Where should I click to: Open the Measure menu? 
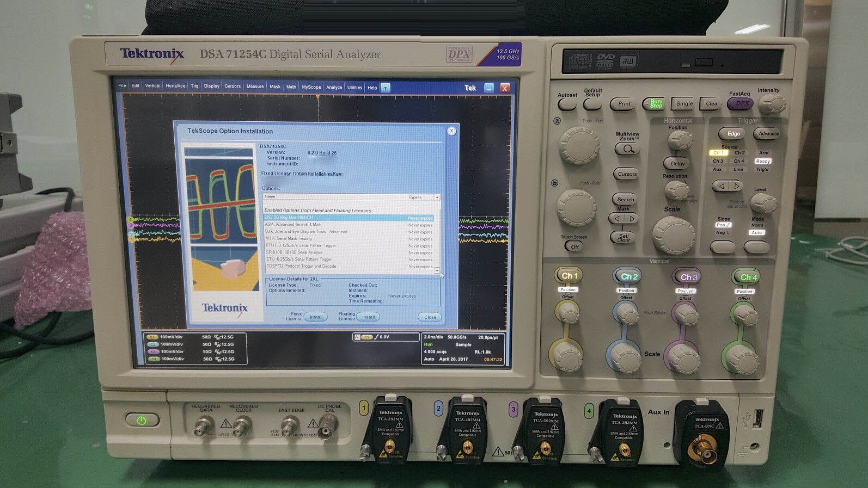[x=255, y=86]
